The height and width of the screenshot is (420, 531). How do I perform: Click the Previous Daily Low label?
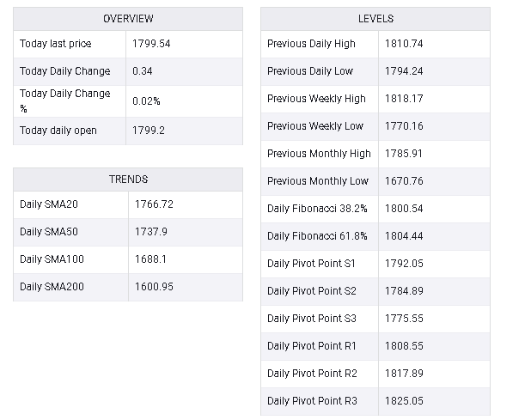[310, 71]
